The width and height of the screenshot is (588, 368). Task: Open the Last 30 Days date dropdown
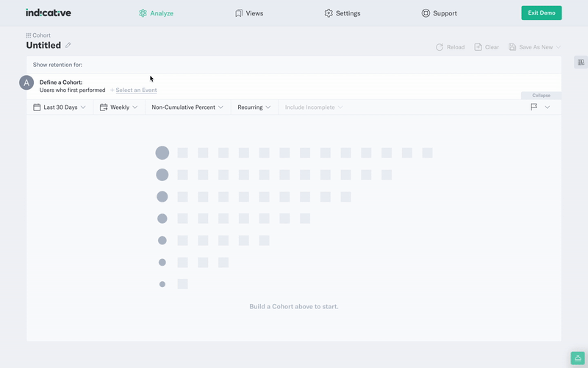click(x=60, y=107)
